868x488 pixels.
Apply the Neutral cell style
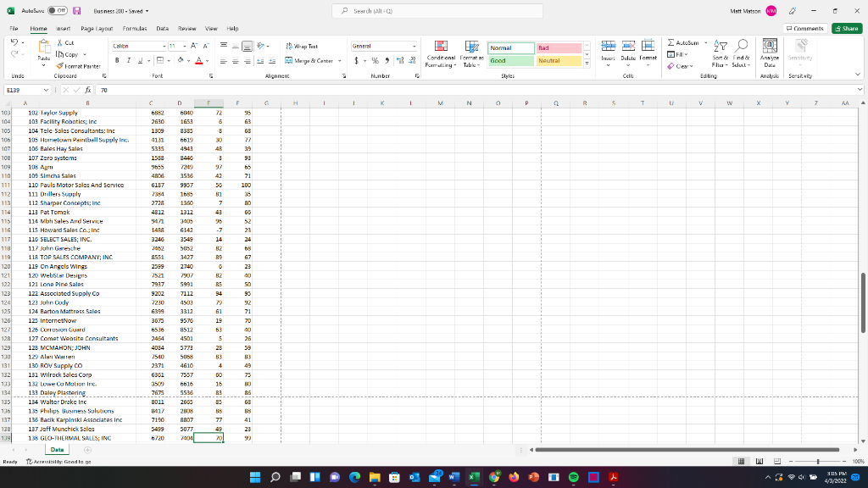coord(559,61)
